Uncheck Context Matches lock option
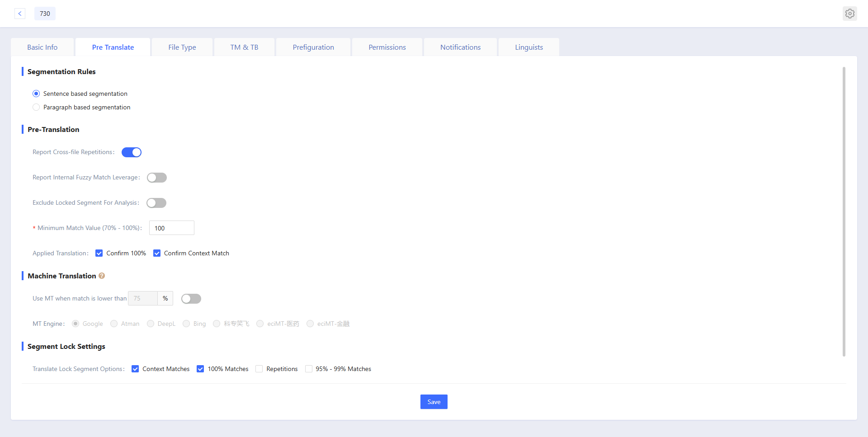This screenshot has height=437, width=868. [135, 369]
